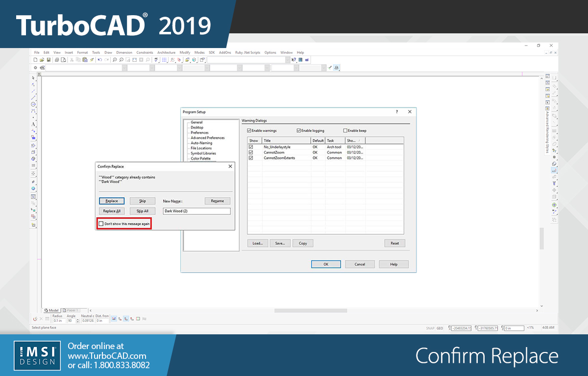The image size is (588, 376).
Task: Click the settings gear icon in second toolbar
Action: pyautogui.click(x=35, y=68)
